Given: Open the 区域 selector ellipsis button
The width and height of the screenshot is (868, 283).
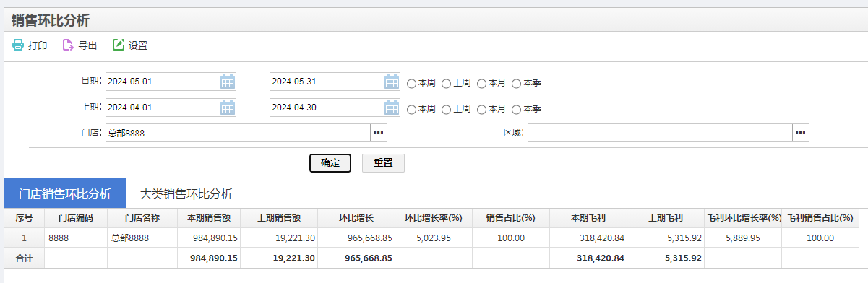Looking at the screenshot, I should coord(801,133).
